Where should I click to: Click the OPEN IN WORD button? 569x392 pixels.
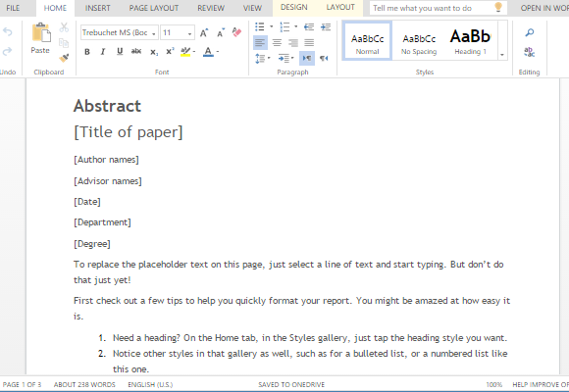[x=543, y=8]
